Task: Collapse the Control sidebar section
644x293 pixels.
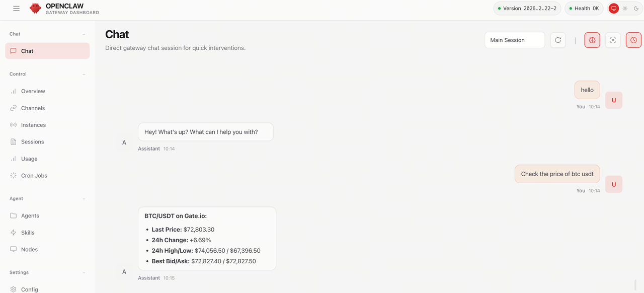Action: pyautogui.click(x=84, y=75)
